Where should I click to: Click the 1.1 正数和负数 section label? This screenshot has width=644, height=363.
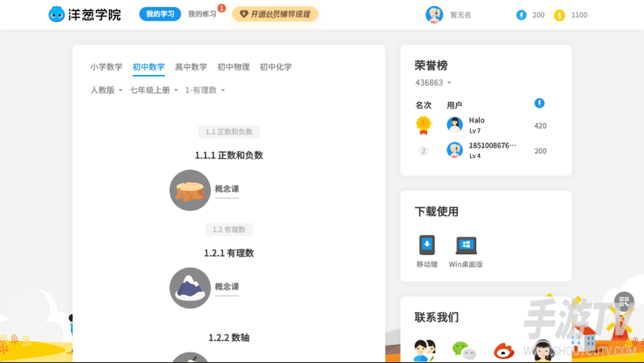click(229, 132)
